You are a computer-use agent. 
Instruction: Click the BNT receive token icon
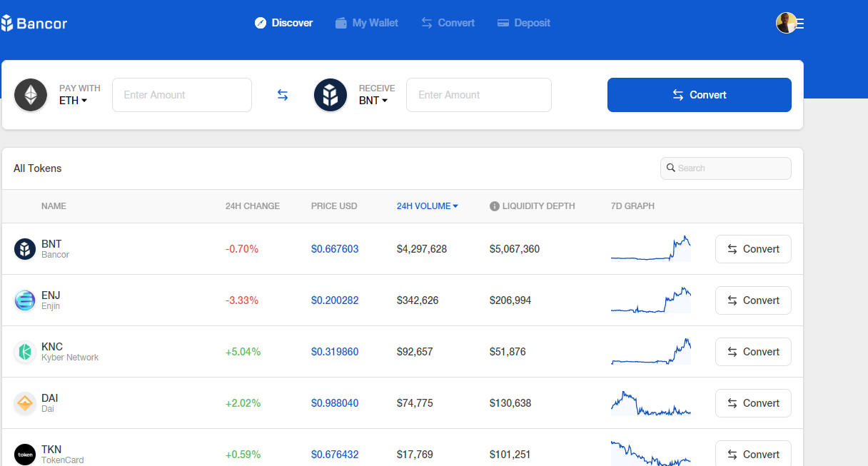(x=330, y=95)
